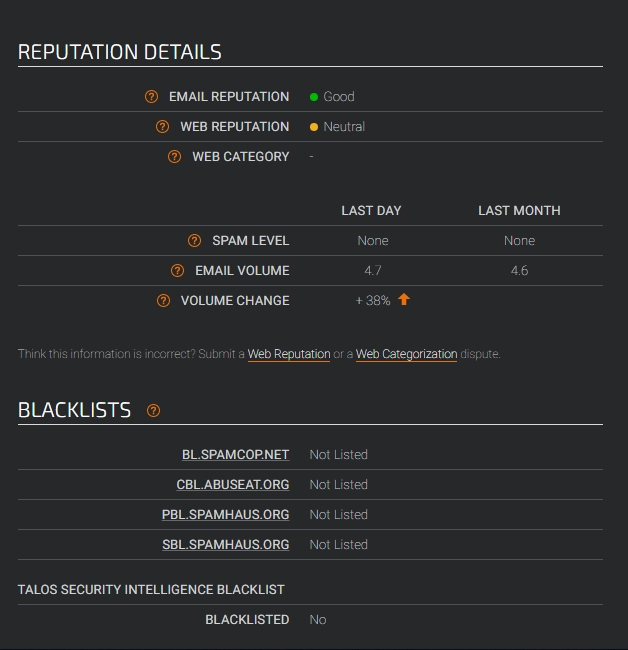Open the PBL.SPAMHAUS.ORG blacklist link
The image size is (628, 650).
pos(226,515)
